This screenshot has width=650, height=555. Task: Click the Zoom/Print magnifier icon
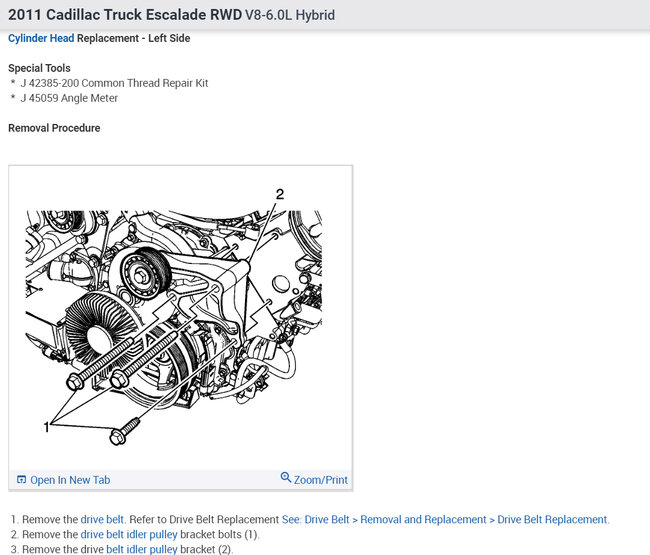coord(285,477)
